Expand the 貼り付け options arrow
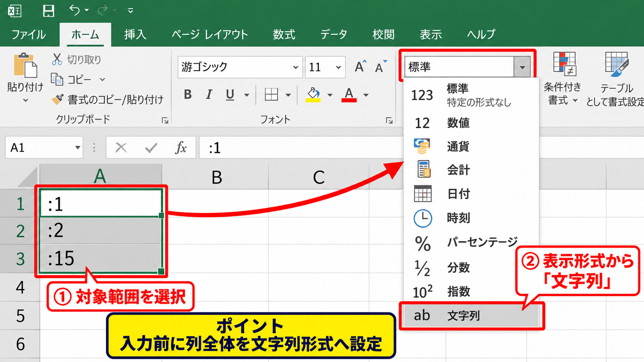This screenshot has height=362, width=644. pos(25,101)
